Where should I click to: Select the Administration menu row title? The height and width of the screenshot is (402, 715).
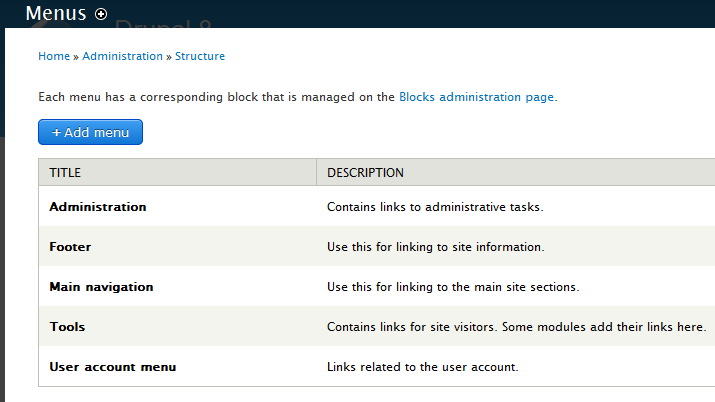(x=98, y=207)
